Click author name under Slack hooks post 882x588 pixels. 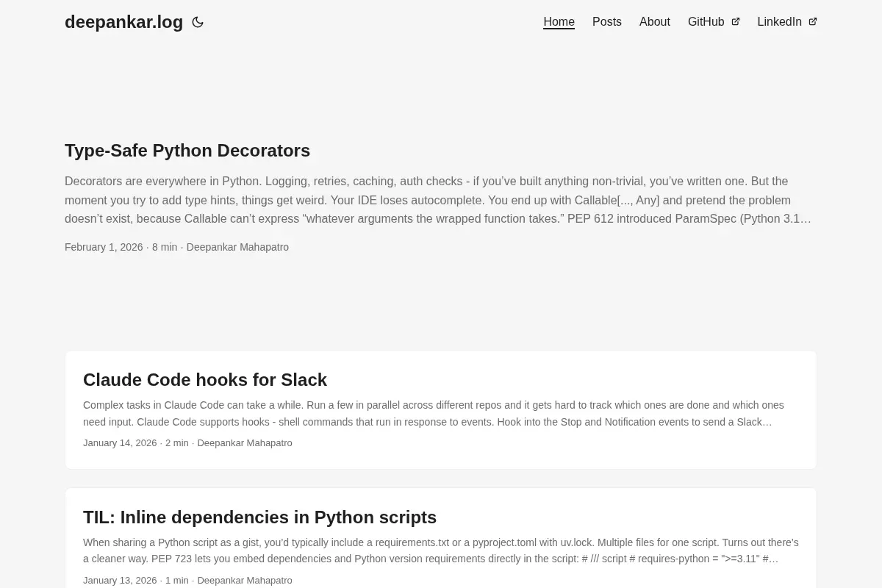[245, 443]
